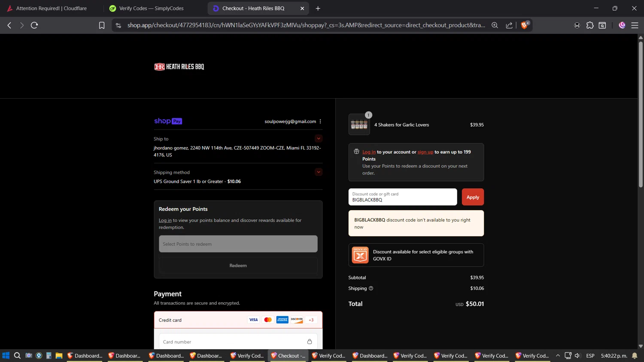This screenshot has width=644, height=362.
Task: Click the ESP language indicator
Action: click(590, 356)
